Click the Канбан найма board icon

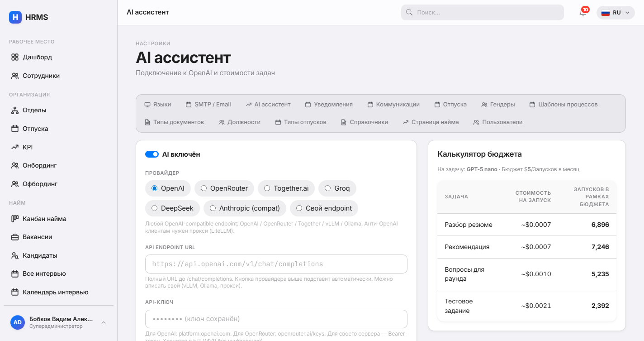(15, 219)
